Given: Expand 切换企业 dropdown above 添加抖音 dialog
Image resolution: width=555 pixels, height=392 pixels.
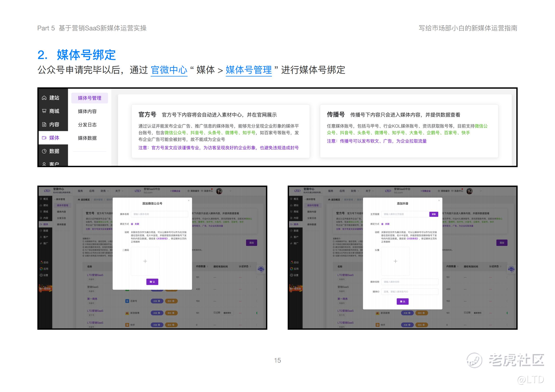Looking at the screenshot, I should pos(425,191).
